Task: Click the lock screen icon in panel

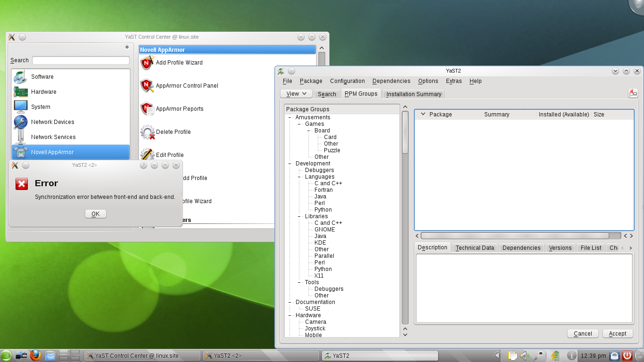Action: pyautogui.click(x=614, y=355)
